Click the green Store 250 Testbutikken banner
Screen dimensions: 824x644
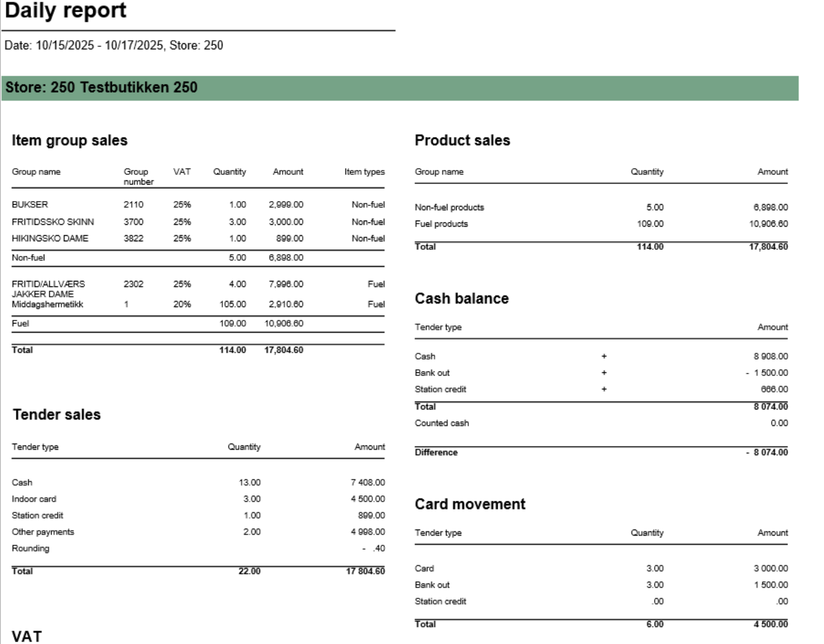(x=399, y=88)
